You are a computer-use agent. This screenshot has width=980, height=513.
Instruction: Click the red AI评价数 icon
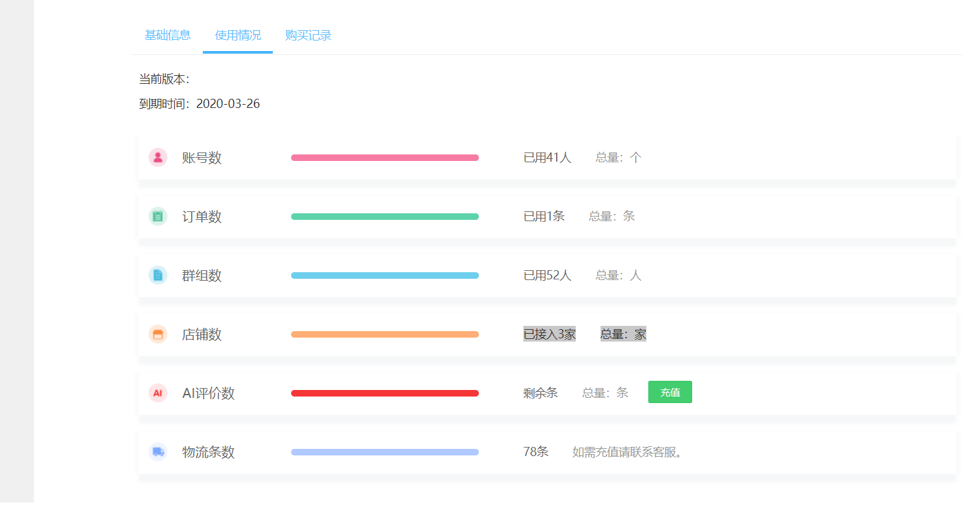coord(158,393)
